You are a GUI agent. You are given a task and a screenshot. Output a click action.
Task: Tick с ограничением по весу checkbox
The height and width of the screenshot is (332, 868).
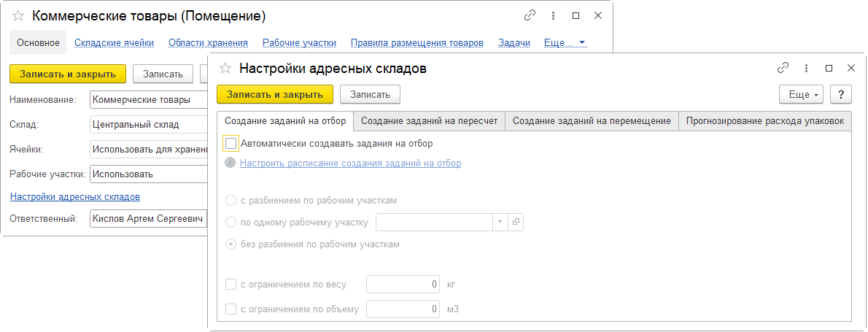(x=231, y=285)
